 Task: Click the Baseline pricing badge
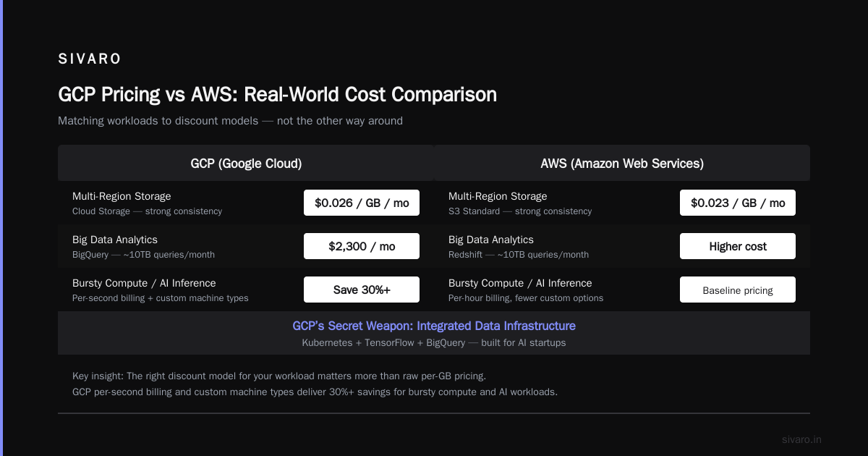[738, 290]
